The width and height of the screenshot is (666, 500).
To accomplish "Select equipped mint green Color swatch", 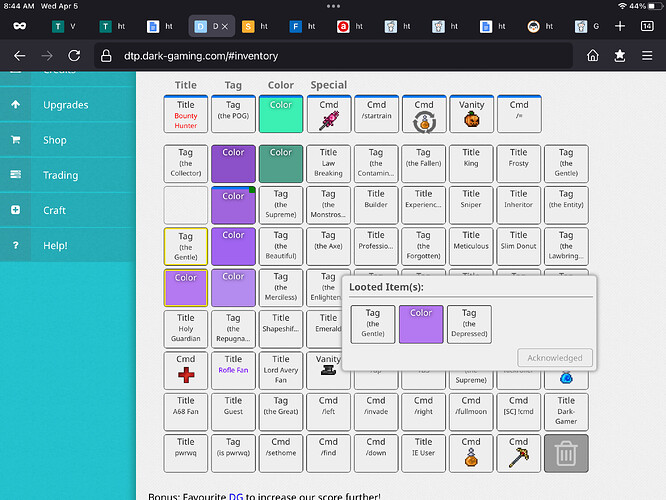I will (281, 114).
